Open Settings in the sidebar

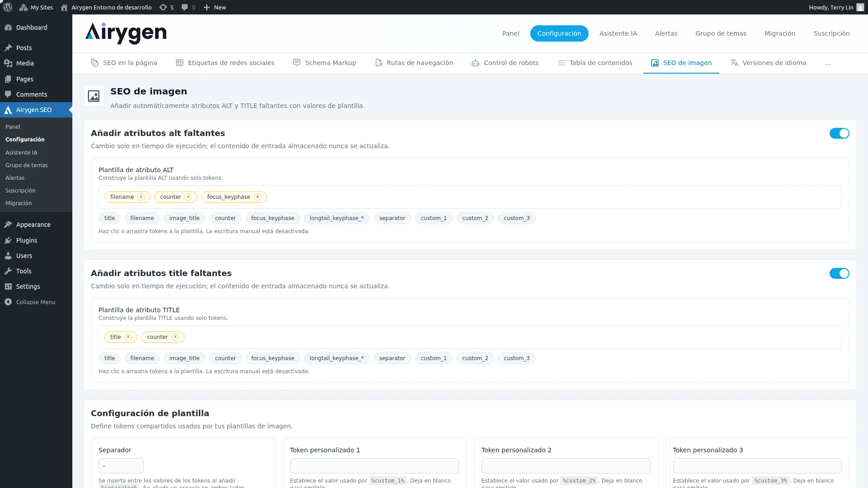click(x=36, y=286)
